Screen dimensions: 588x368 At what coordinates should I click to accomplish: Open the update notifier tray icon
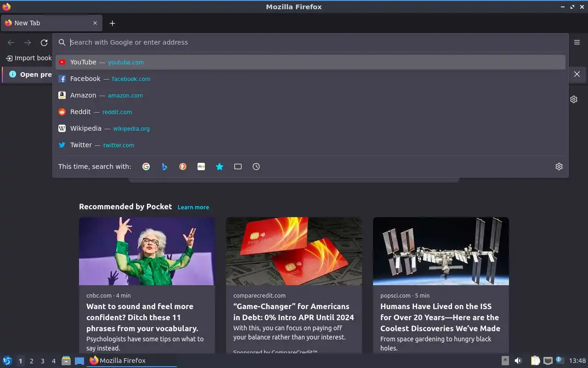[560, 360]
